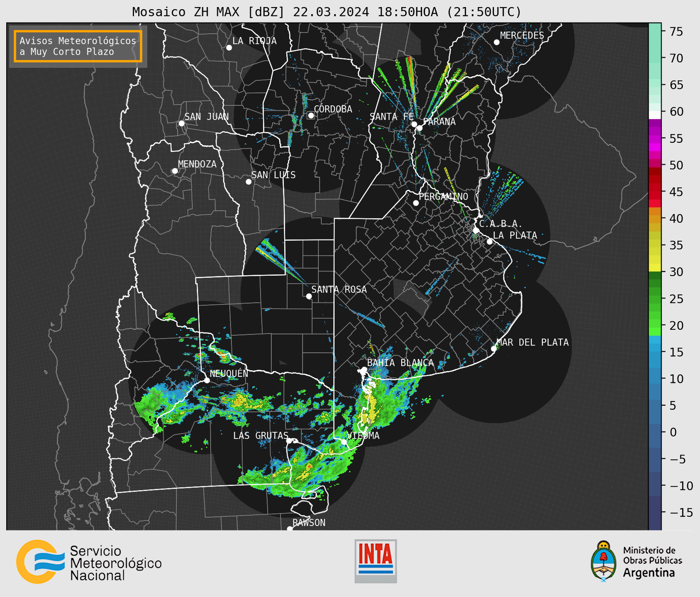
Task: Click the Bahía Blanca city marker dot
Action: click(x=364, y=369)
